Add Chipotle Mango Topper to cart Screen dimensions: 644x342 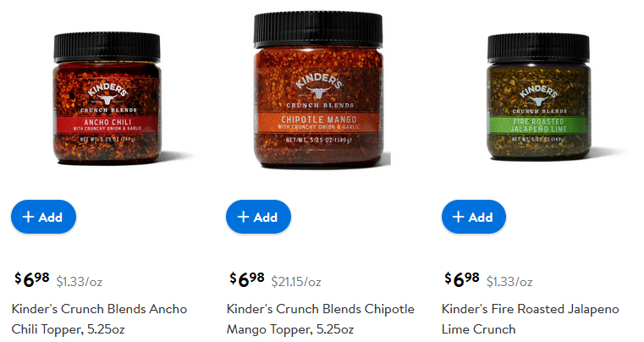[x=258, y=217]
